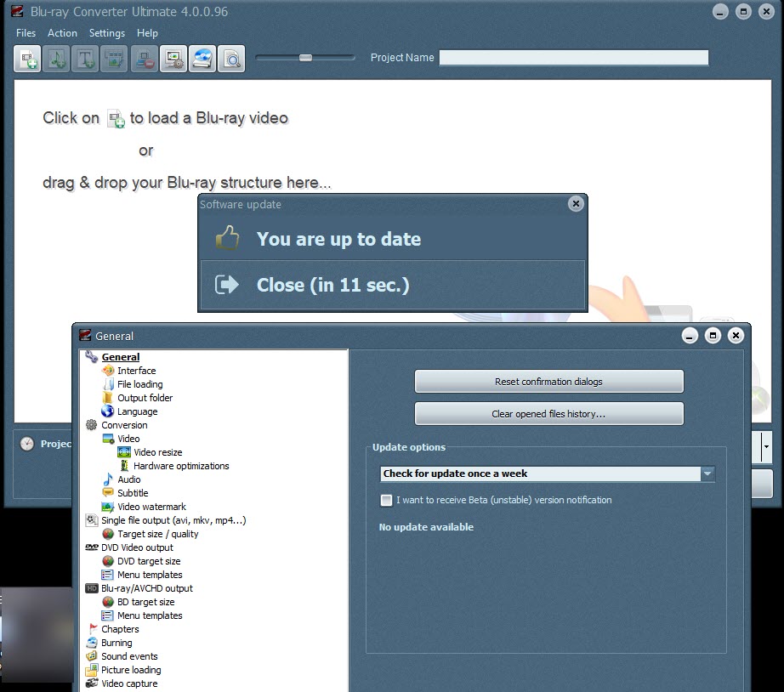784x692 pixels.
Task: Click the Video capture camera icon
Action: click(92, 683)
